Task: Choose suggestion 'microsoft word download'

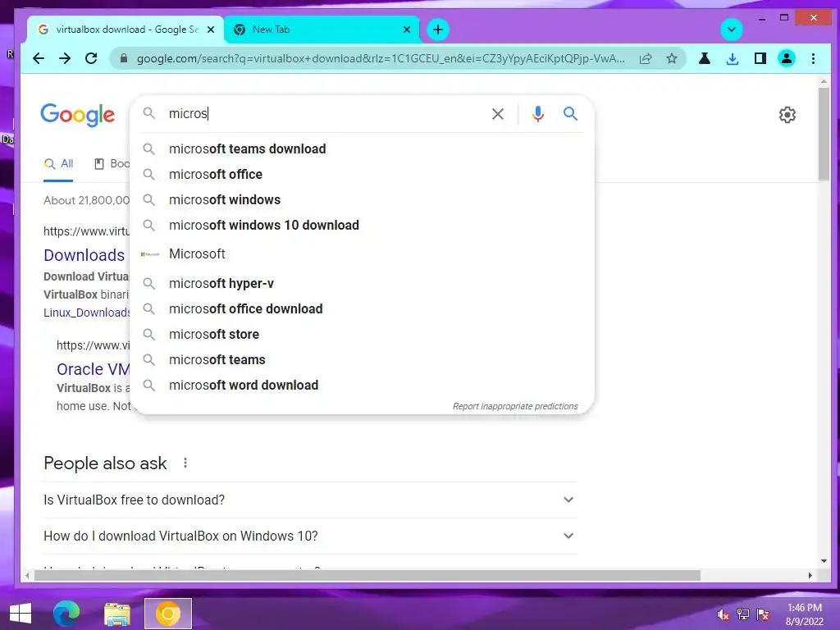Action: (x=362, y=386)
